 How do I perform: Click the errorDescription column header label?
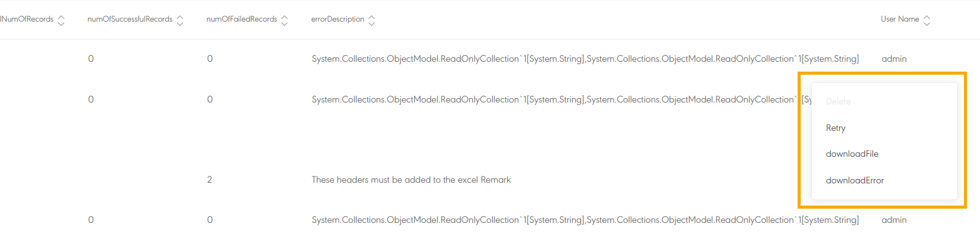click(x=338, y=19)
